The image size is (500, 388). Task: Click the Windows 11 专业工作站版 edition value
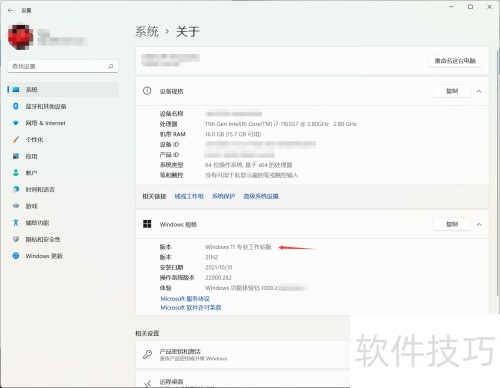pyautogui.click(x=238, y=247)
